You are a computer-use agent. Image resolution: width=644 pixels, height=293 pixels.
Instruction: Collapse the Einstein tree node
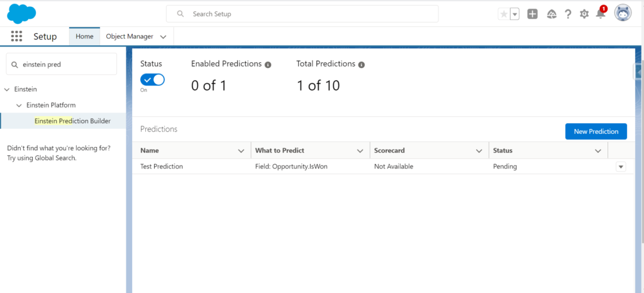[x=6, y=89]
